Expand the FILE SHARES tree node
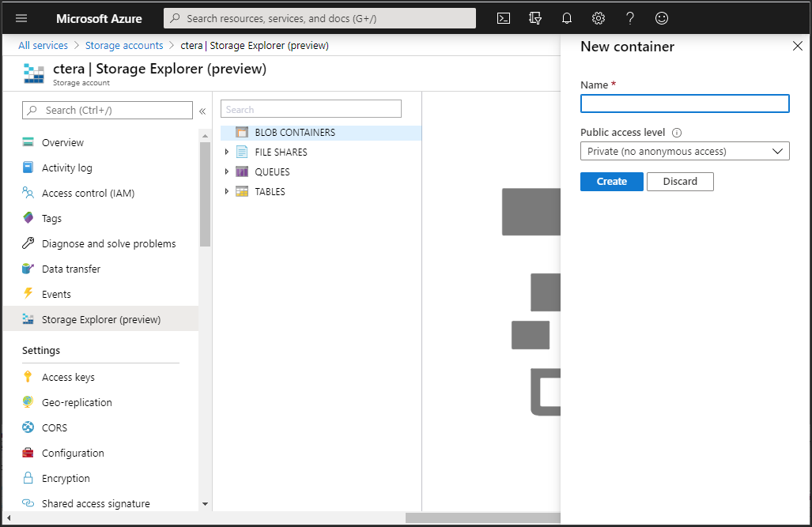The image size is (812, 527). [226, 152]
